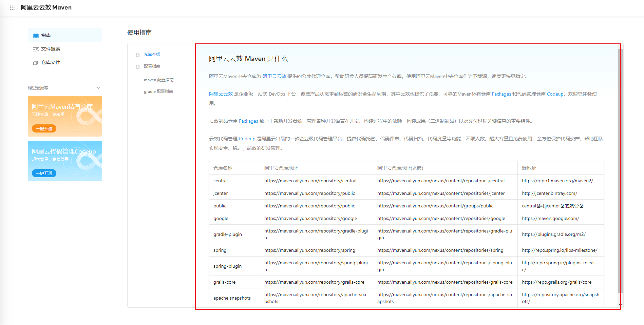The image size is (644, 325).
Task: Click the central仓和jcenter仓的聚合仓 source cell
Action: 561,206
